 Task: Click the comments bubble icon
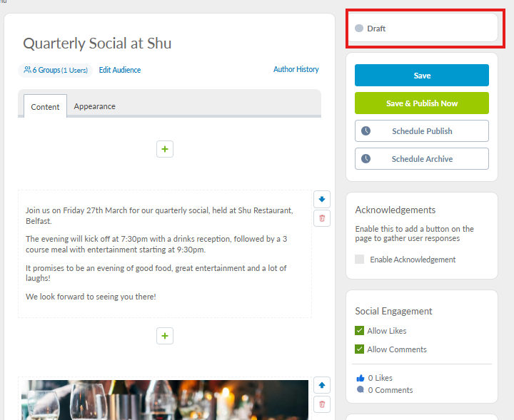[360, 390]
